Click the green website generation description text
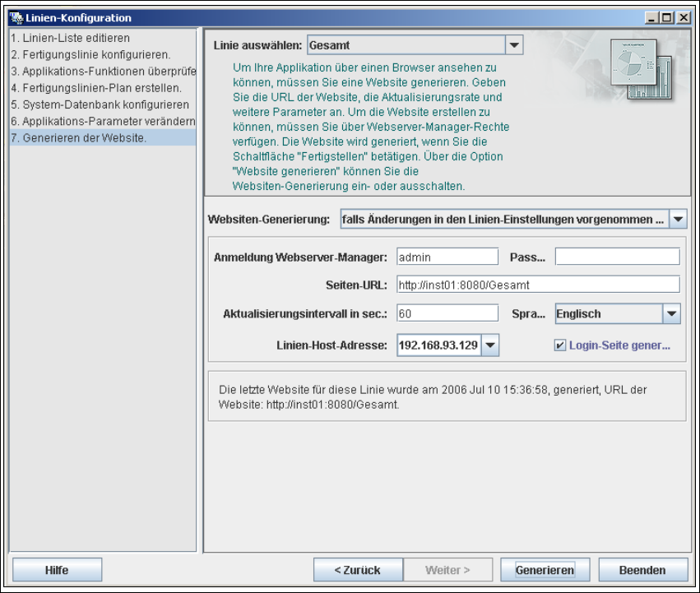This screenshot has height=593, width=700. click(370, 127)
